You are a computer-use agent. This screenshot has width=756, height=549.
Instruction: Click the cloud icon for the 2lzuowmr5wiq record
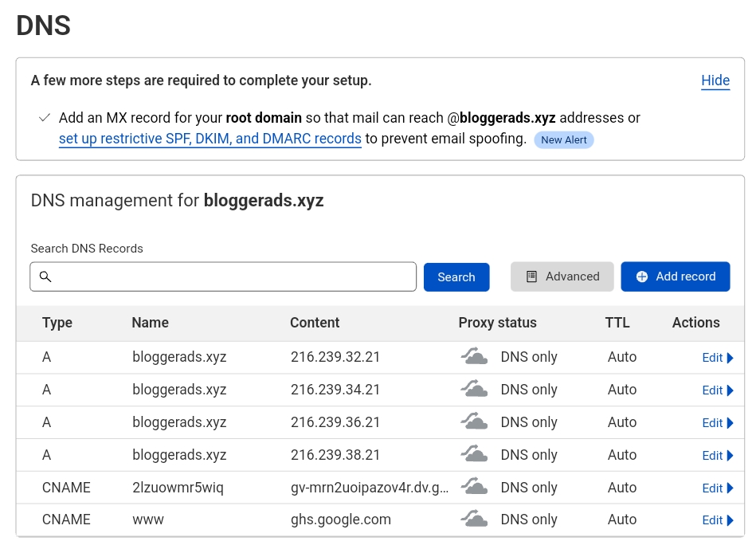[475, 488]
